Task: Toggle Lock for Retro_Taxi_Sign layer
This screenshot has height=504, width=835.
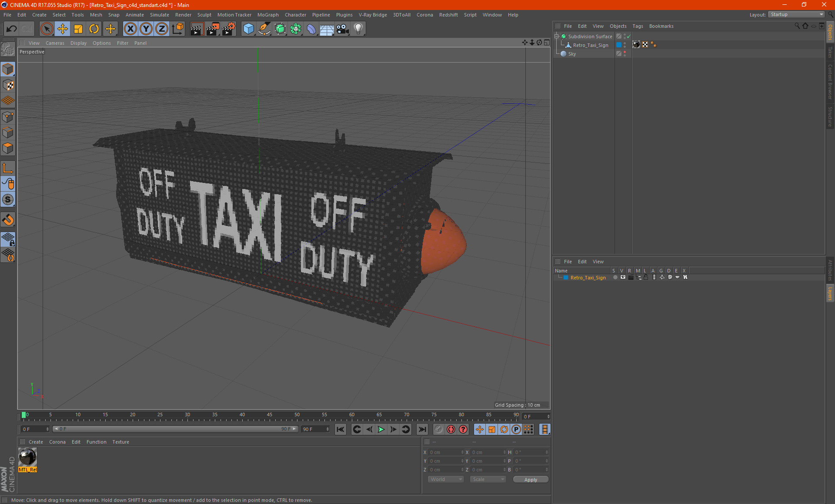Action: click(646, 277)
